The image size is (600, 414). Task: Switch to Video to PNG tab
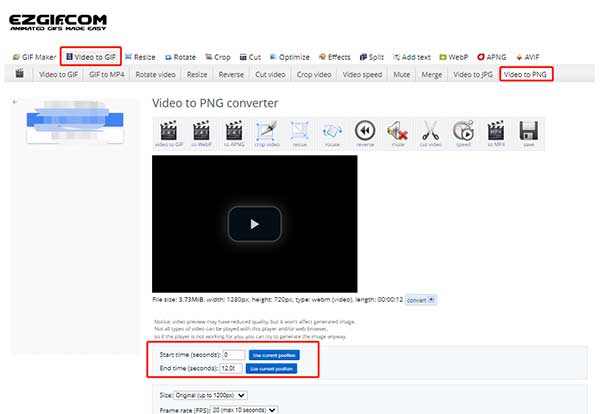(525, 74)
